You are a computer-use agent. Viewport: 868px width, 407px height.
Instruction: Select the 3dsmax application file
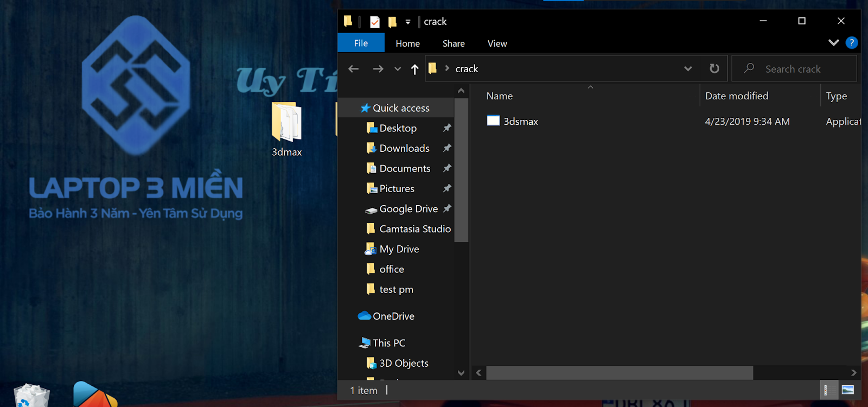[x=520, y=122]
